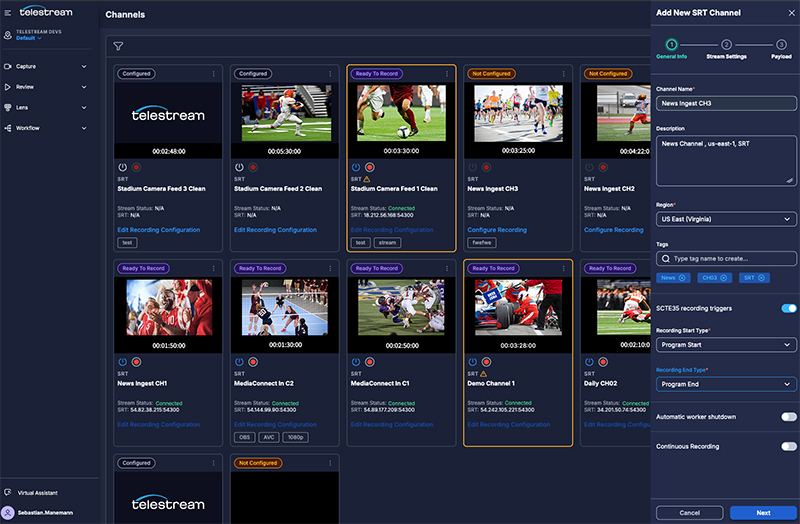
Task: Click power icon on News Ingest CH1 card
Action: pyautogui.click(x=123, y=362)
